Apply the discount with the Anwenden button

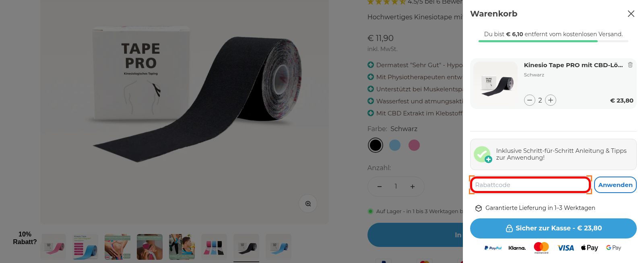615,185
